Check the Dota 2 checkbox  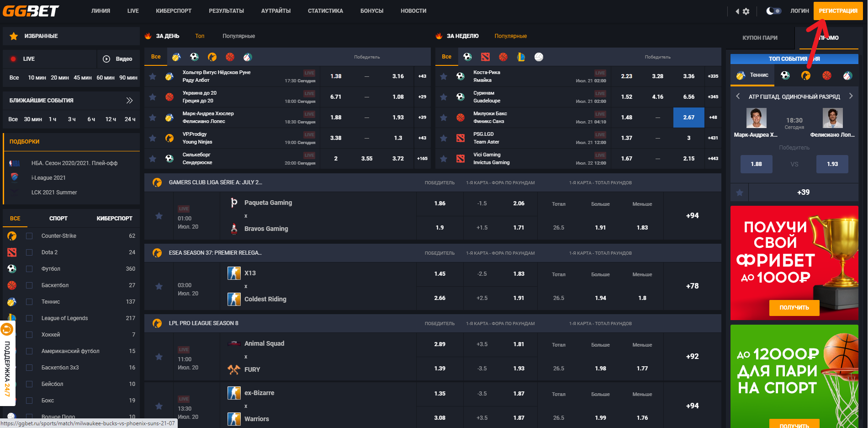coord(29,252)
